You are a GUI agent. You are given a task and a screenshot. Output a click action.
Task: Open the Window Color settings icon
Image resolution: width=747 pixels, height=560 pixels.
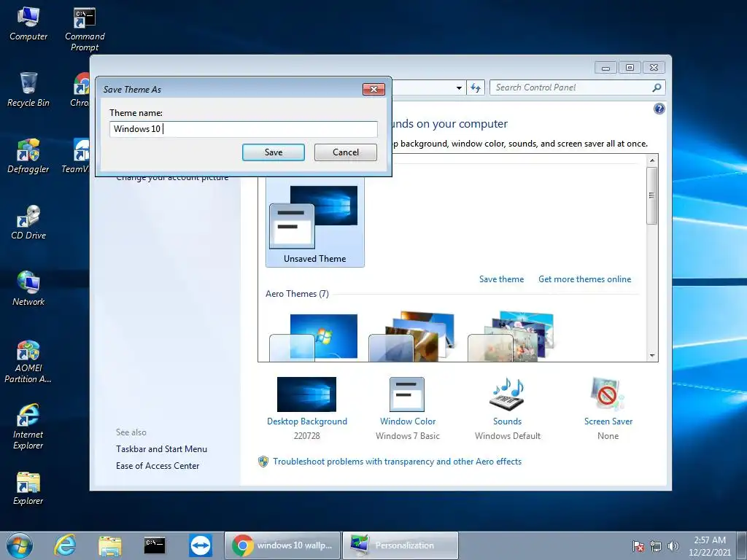coord(407,394)
